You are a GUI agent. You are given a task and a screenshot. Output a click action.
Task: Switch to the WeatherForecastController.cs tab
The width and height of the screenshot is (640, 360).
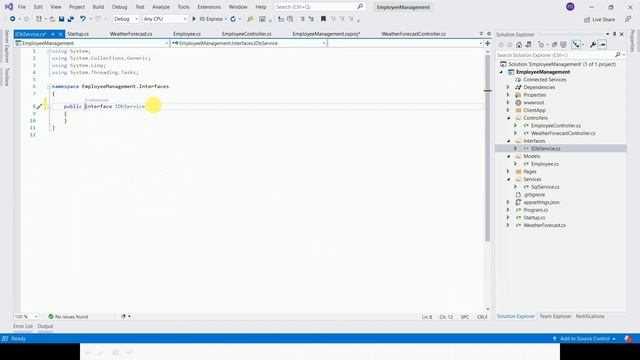point(413,34)
